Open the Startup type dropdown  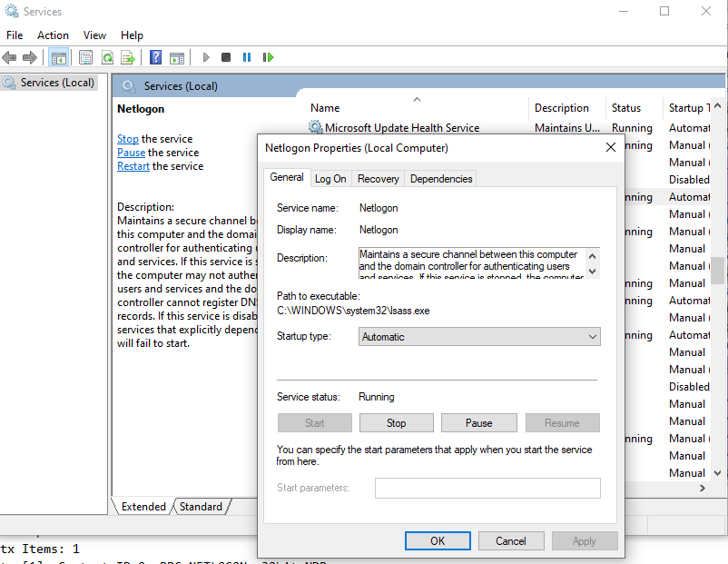coord(480,337)
